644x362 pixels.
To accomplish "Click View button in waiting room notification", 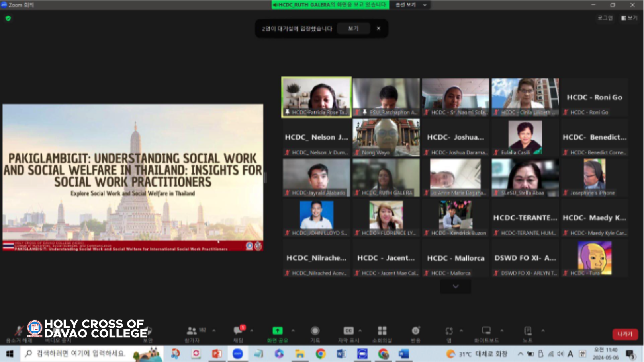I will pyautogui.click(x=353, y=29).
